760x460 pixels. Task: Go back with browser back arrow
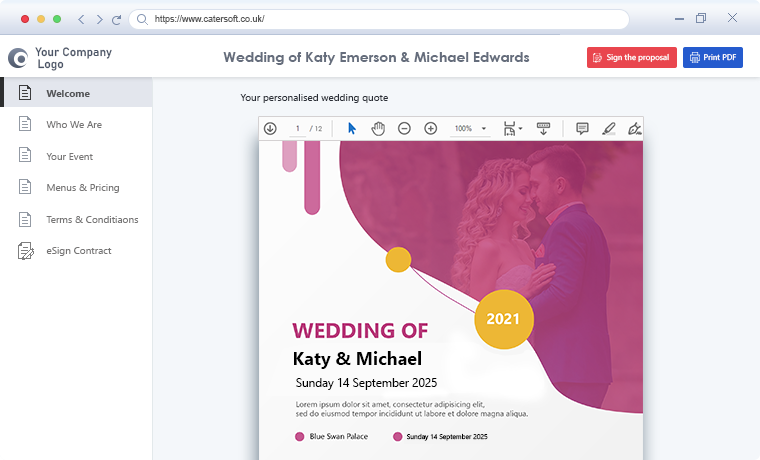[82, 19]
